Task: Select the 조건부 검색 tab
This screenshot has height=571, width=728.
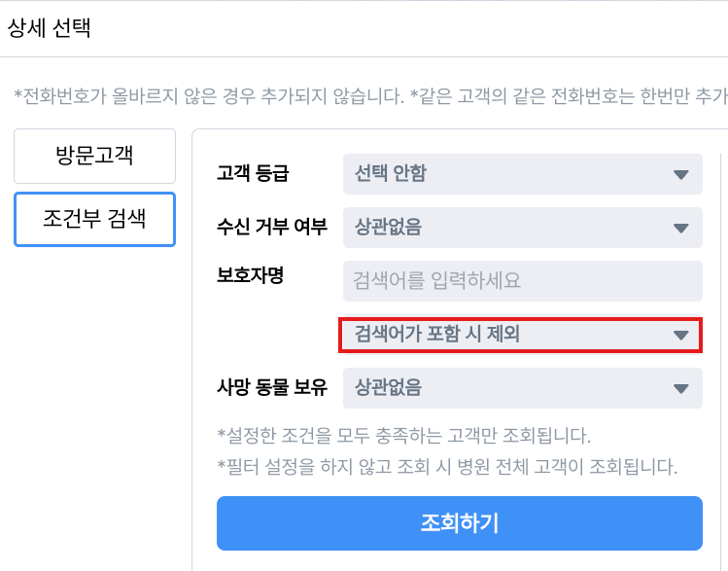Action: coord(94,219)
